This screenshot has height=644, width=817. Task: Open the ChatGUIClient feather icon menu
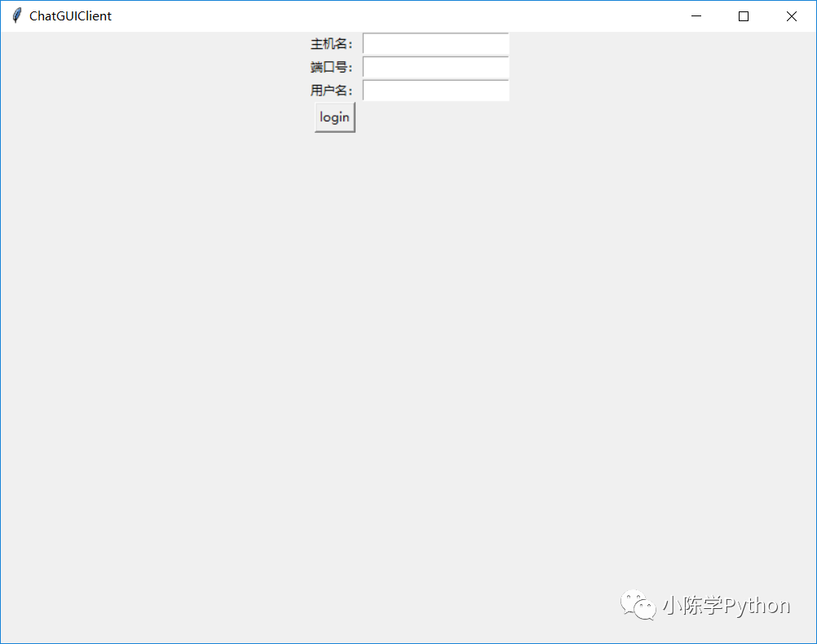click(x=16, y=15)
